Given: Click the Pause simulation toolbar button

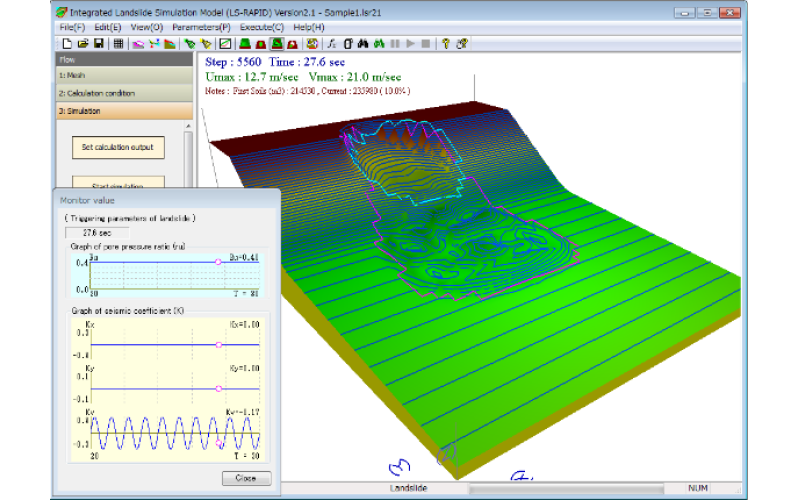Looking at the screenshot, I should 395,44.
